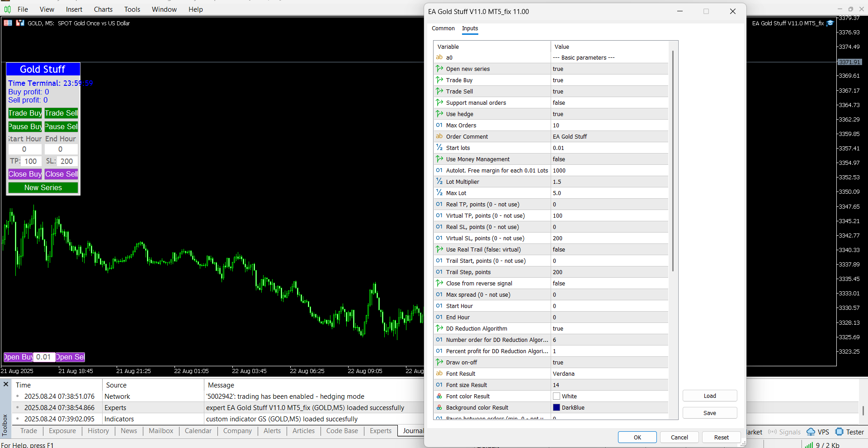Open the Calendar tab in Toolbox
This screenshot has height=448, width=868.
click(x=198, y=431)
